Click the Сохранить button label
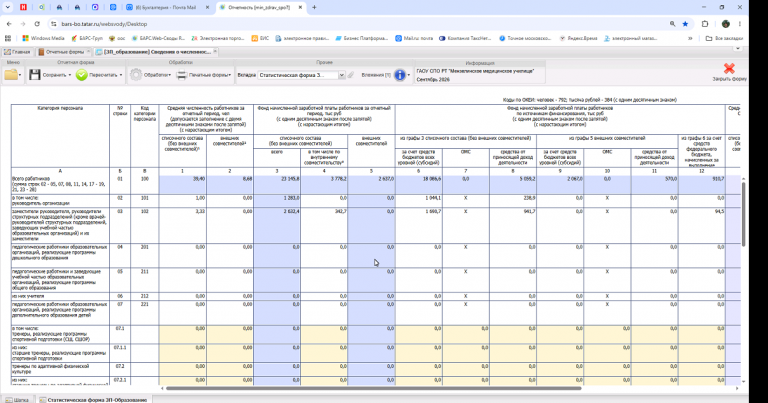 pyautogui.click(x=54, y=75)
